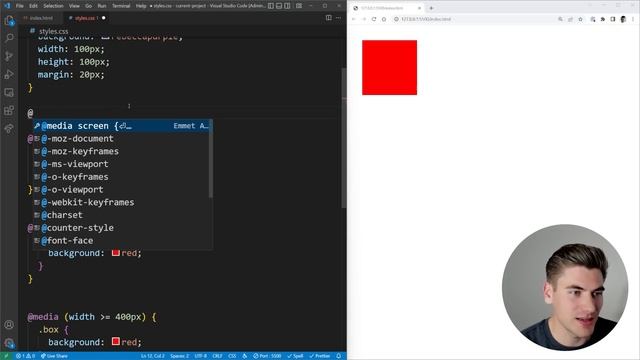Image resolution: width=640 pixels, height=360 pixels.
Task: Open the Run and Debug view
Action: (x=9, y=74)
